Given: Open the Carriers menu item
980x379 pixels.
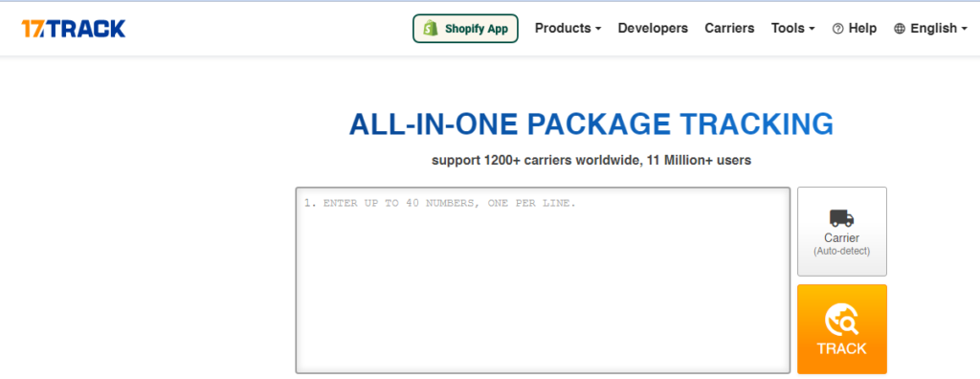Looking at the screenshot, I should tap(729, 28).
